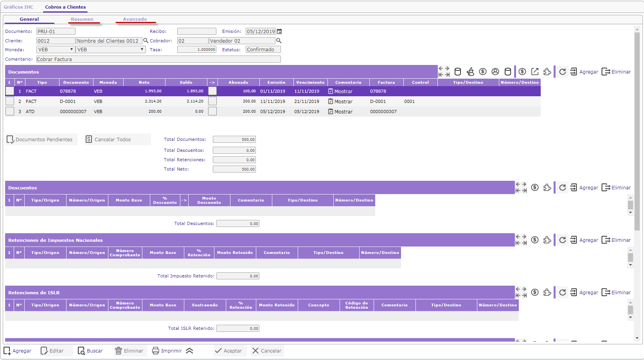Open the first Moneda VEB dropdown
The height and width of the screenshot is (360, 644).
56,50
